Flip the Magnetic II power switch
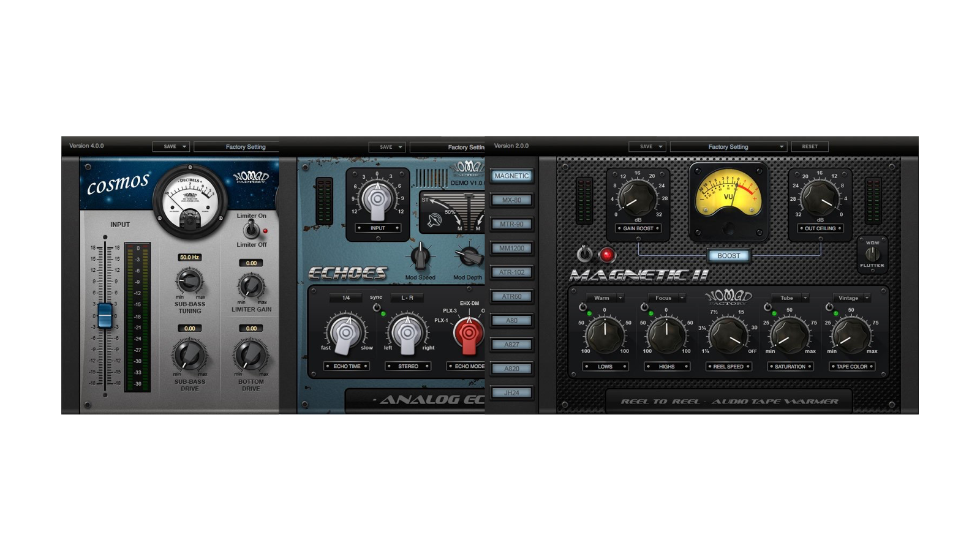980x551 pixels. pyautogui.click(x=584, y=253)
